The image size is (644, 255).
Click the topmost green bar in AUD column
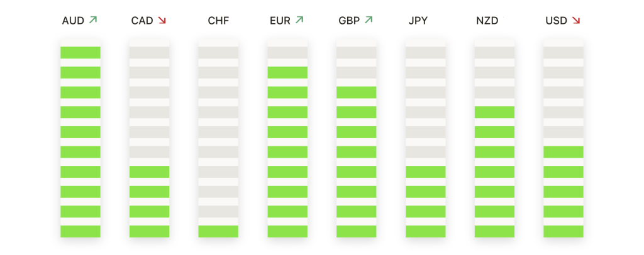point(80,53)
